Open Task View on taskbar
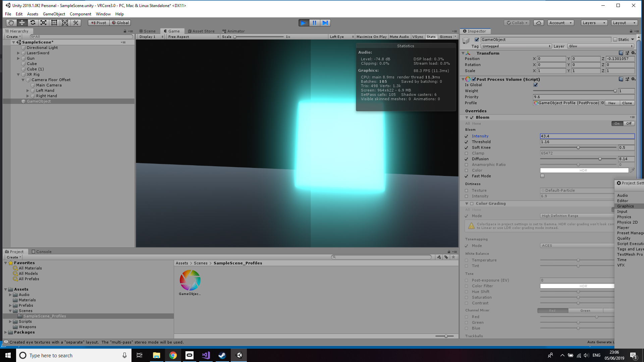The width and height of the screenshot is (644, 362). click(x=140, y=355)
